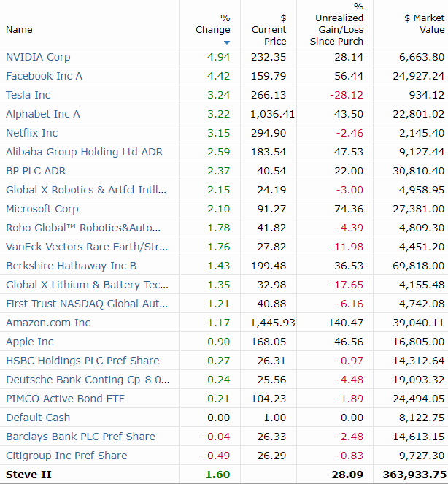Open First Trust NASDAQ Global Aut link

[87, 304]
